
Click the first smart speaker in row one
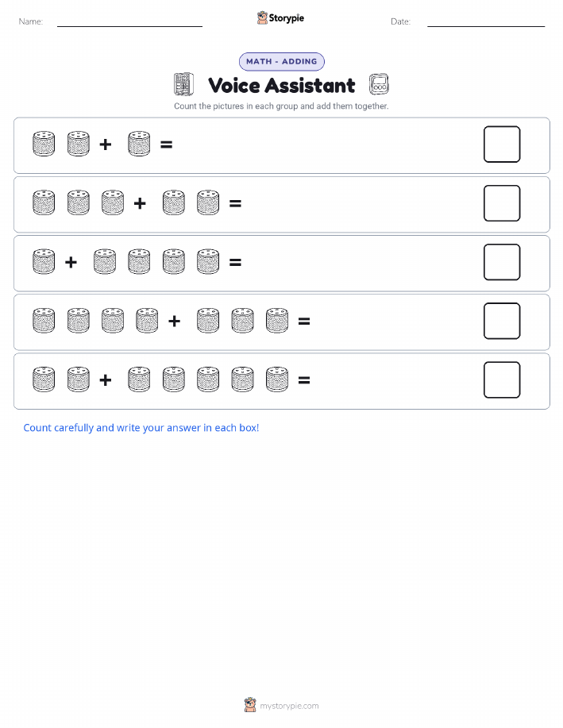click(x=44, y=144)
